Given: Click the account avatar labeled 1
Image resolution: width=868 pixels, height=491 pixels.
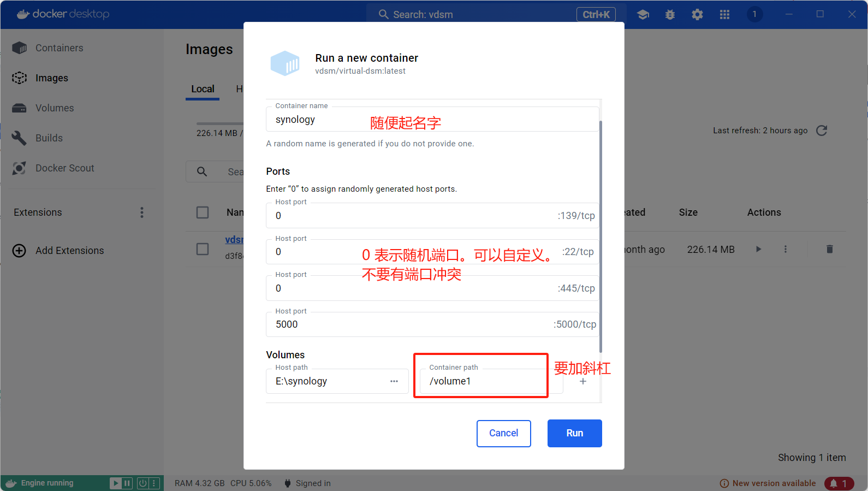Looking at the screenshot, I should pyautogui.click(x=754, y=14).
